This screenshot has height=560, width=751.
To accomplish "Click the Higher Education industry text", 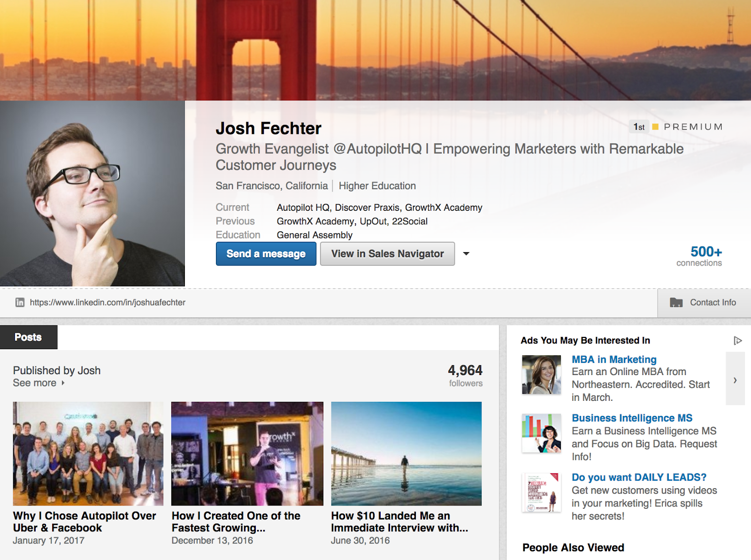I will (x=377, y=186).
